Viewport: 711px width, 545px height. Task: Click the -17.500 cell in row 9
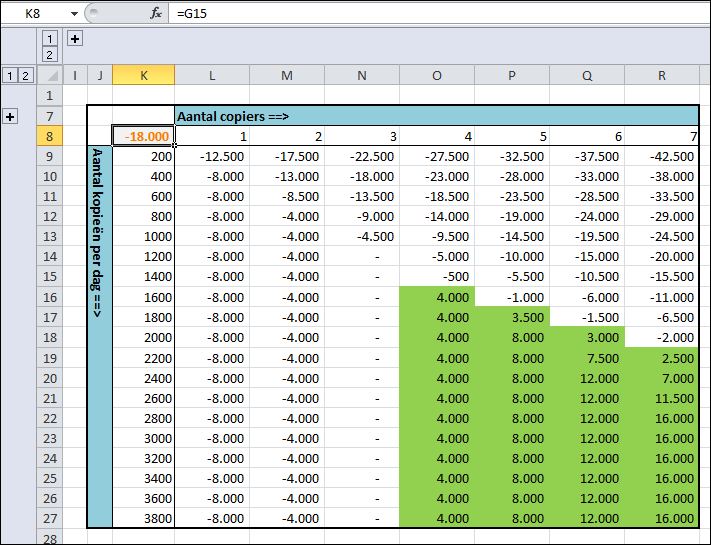tap(287, 156)
